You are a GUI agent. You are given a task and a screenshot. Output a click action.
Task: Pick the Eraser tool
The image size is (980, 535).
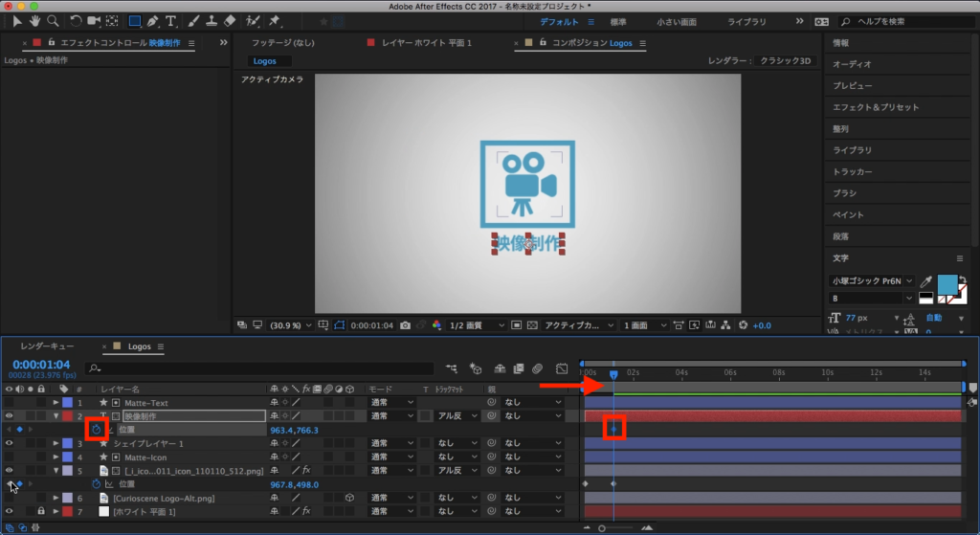[x=228, y=20]
